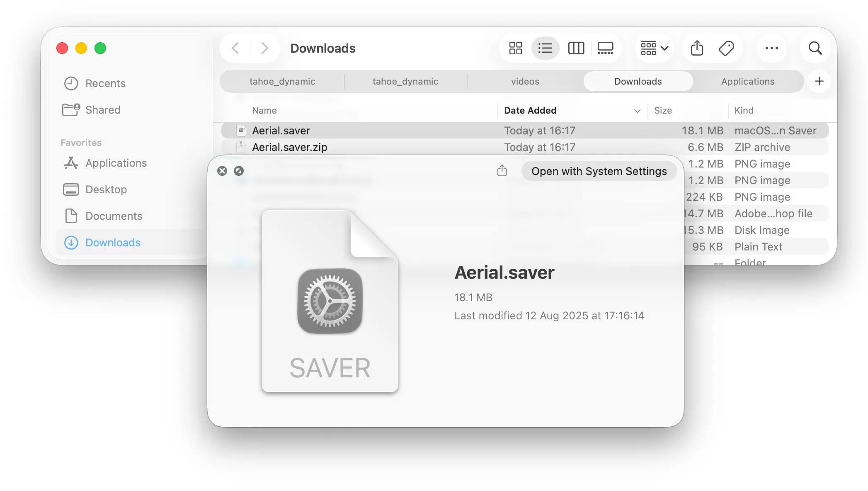Click the 'ZIP archive' kind cell
Screen dimensions: 868x491
coord(762,147)
